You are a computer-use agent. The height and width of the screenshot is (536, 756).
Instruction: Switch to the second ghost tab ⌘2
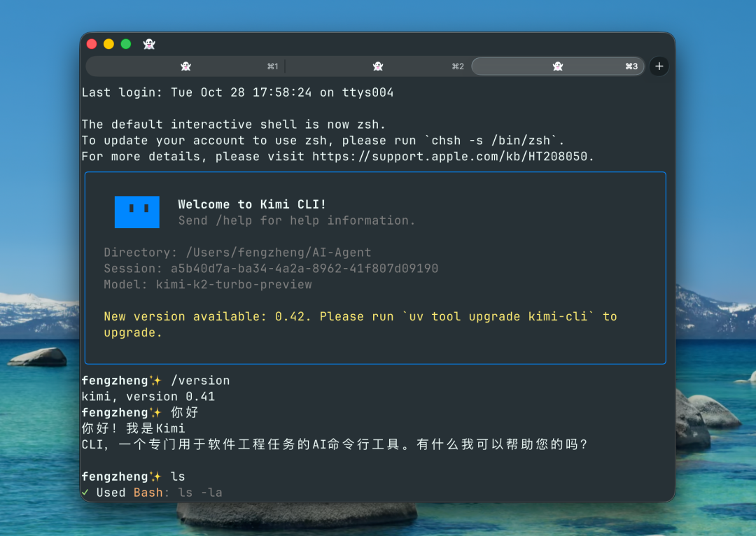click(378, 66)
